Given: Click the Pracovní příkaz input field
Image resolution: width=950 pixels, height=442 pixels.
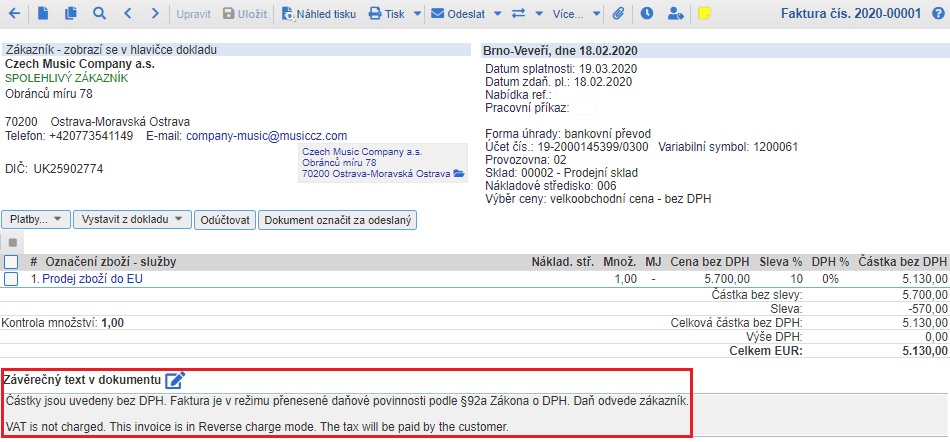Looking at the screenshot, I should (585, 107).
